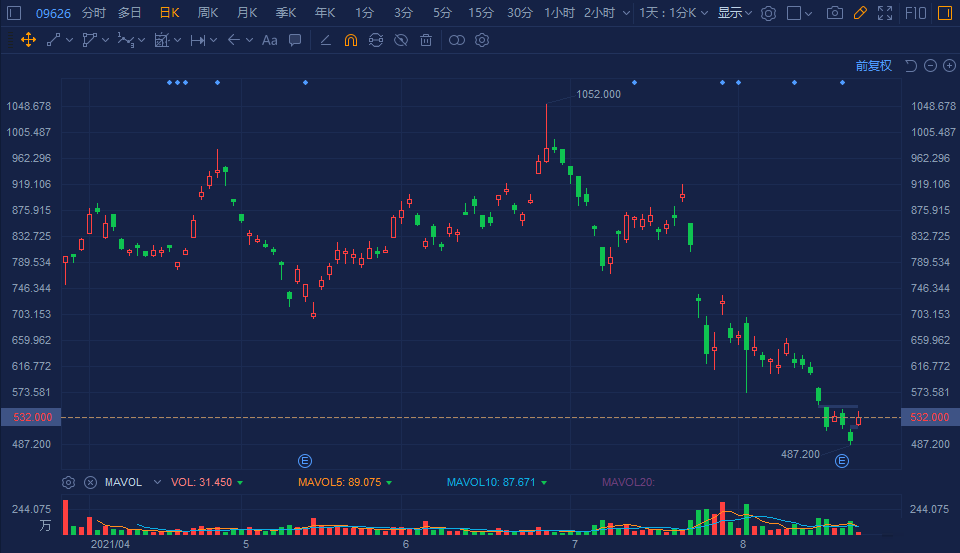Click the trash icon to delete drawings
Image resolution: width=960 pixels, height=553 pixels.
click(x=426, y=40)
